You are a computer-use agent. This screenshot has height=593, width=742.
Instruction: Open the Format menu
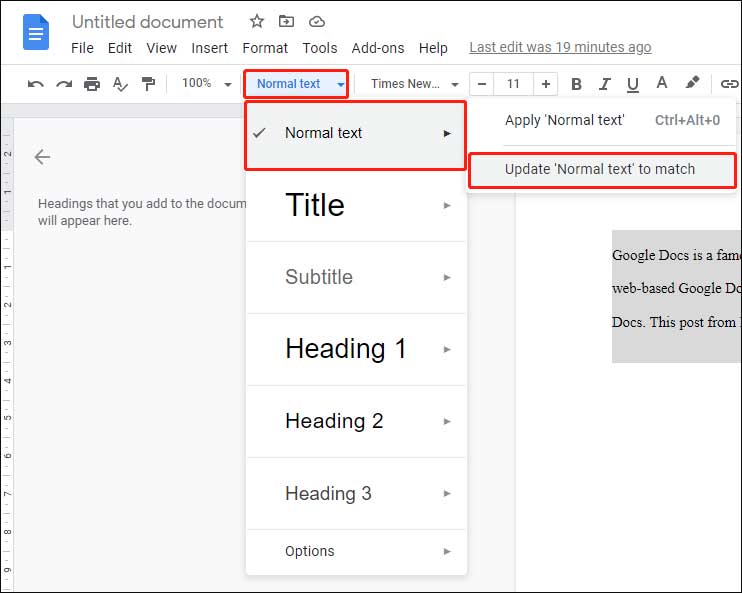[x=265, y=48]
